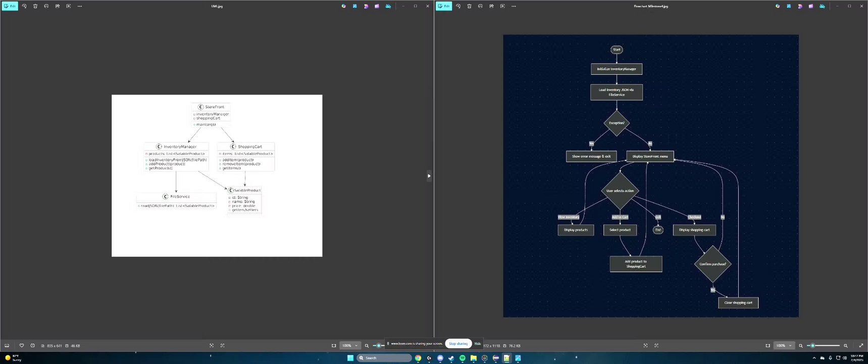Image resolution: width=868 pixels, height=364 pixels.
Task: Share the image from Flowchart window
Action: point(492,6)
